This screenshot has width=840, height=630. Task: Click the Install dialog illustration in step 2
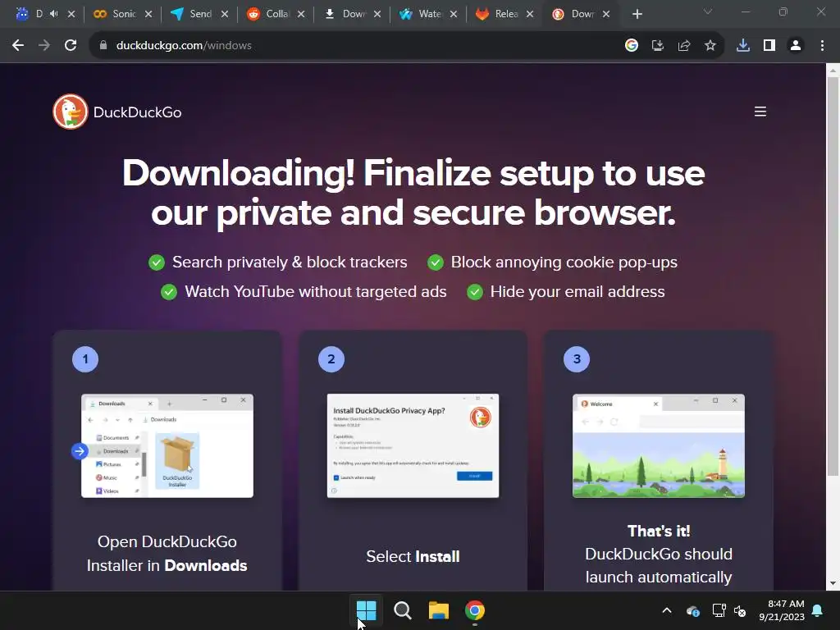point(413,445)
